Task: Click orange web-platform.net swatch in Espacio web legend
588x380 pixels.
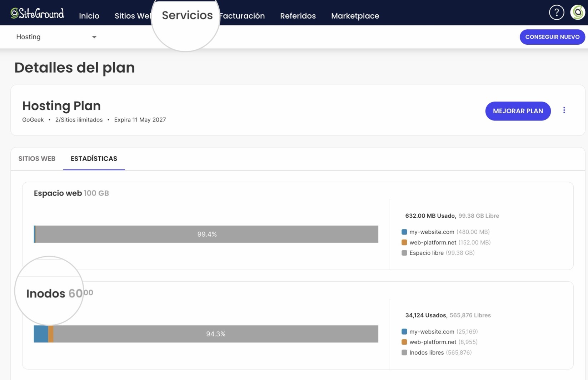Action: pyautogui.click(x=404, y=242)
